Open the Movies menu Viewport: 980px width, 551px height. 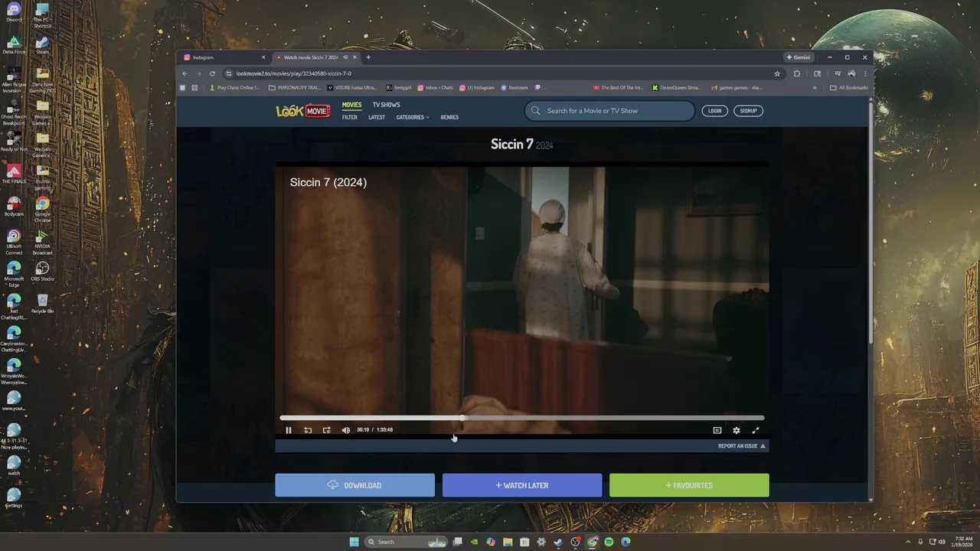tap(351, 105)
